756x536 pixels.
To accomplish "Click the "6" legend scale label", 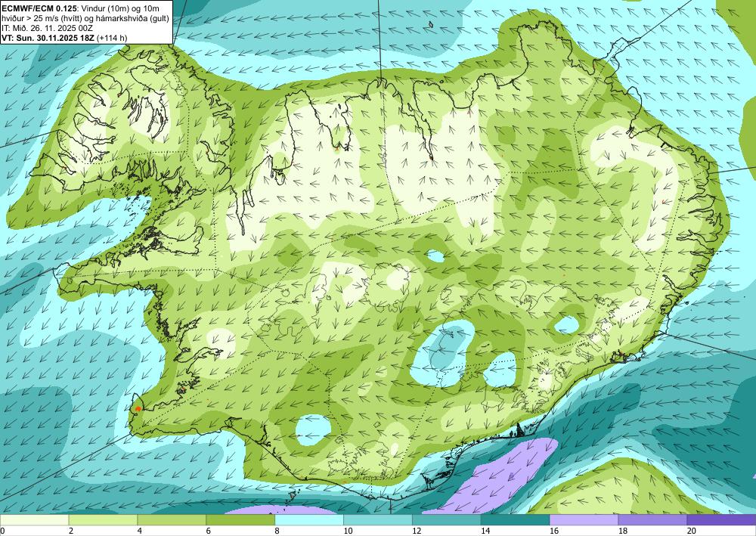I will (209, 531).
